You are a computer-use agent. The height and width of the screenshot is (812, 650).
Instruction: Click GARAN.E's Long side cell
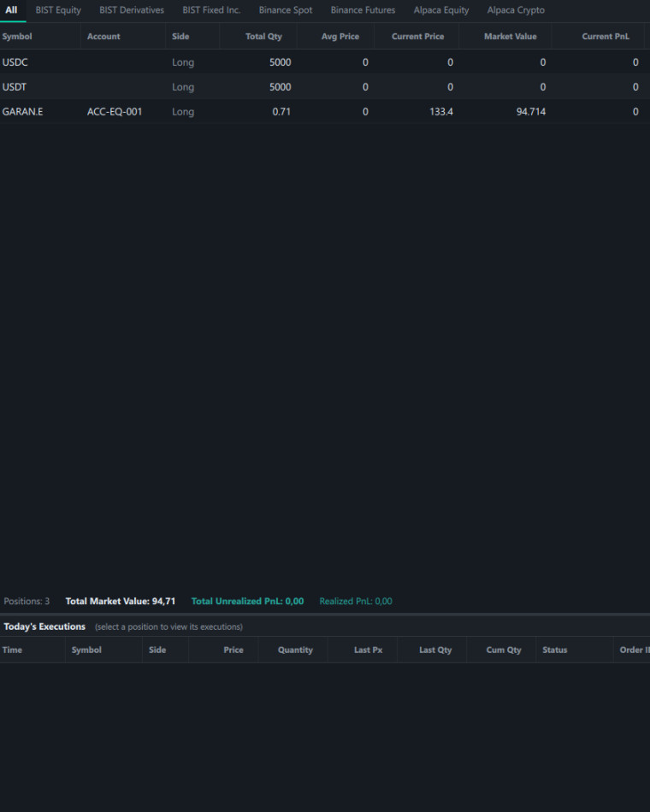[x=183, y=112]
